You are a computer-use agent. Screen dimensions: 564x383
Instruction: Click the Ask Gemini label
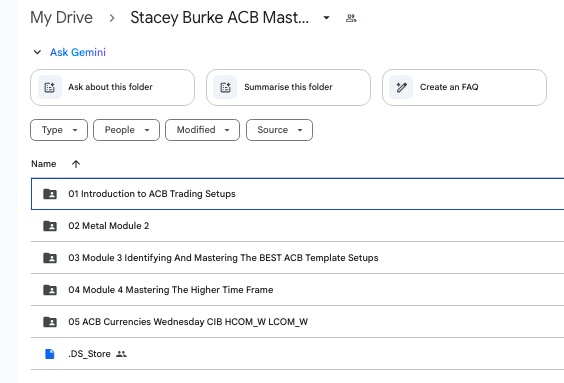pyautogui.click(x=78, y=52)
